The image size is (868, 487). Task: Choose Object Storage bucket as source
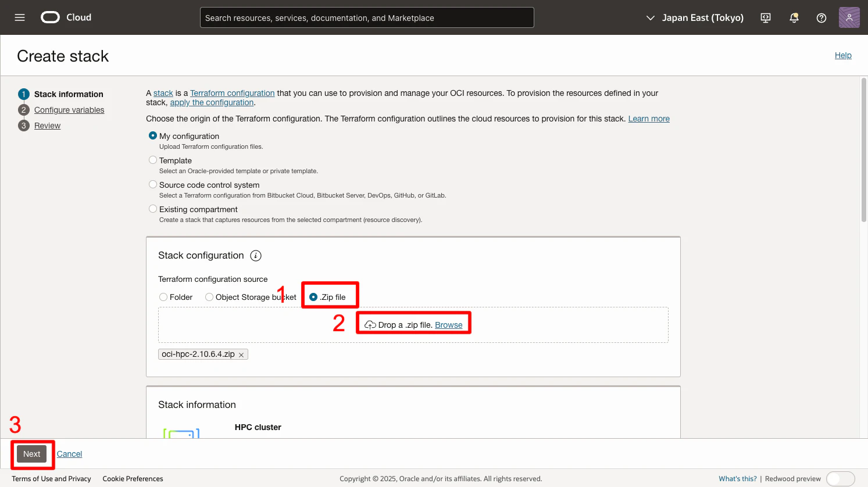coord(209,297)
